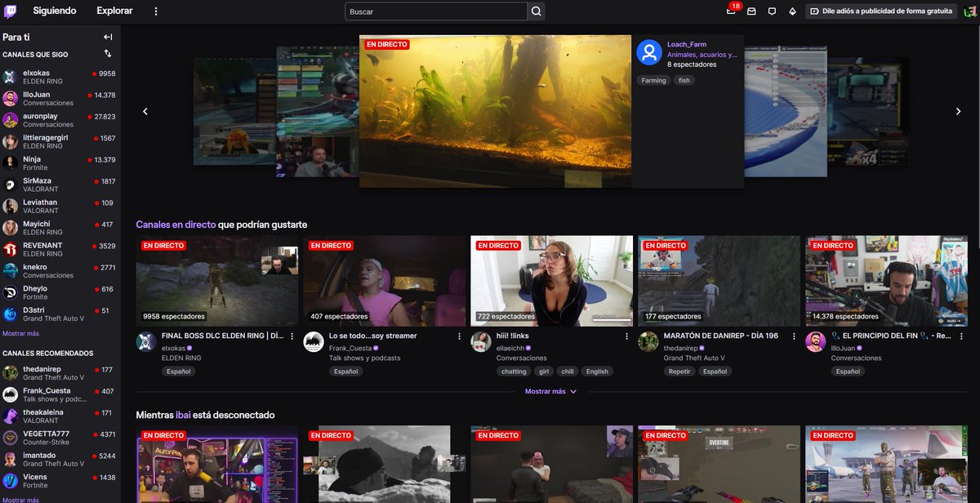This screenshot has height=503, width=980.
Task: Click ellaeichh avatar under the stream card
Action: pyautogui.click(x=481, y=342)
